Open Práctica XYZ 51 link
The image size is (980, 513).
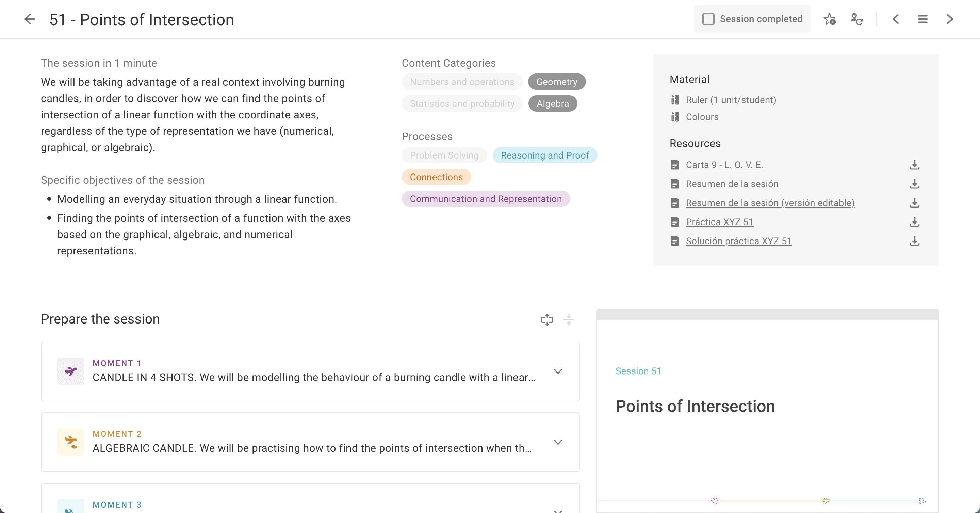719,222
